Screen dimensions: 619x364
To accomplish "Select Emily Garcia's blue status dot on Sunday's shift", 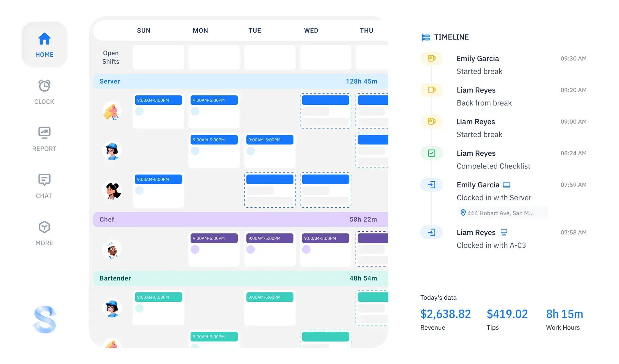I will [x=139, y=111].
